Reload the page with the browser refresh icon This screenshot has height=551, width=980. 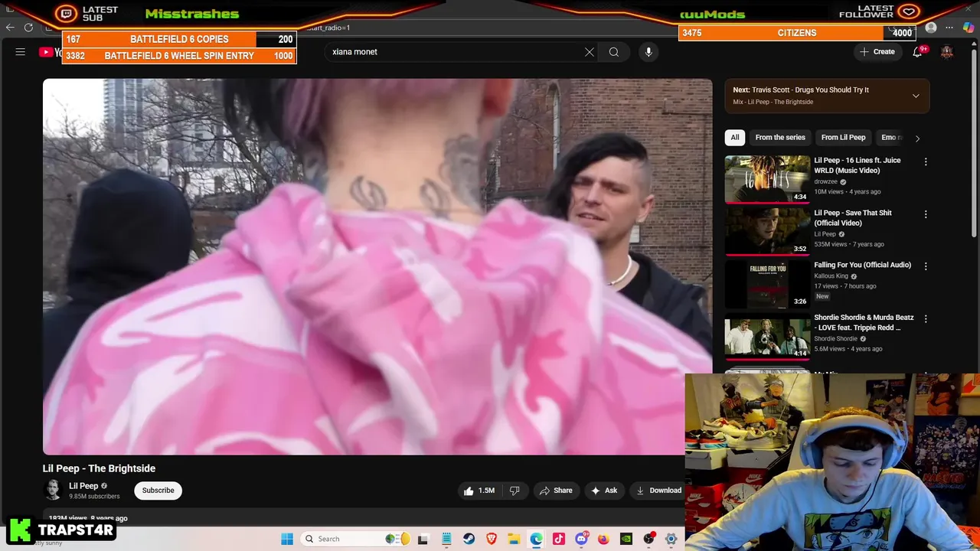pos(28,28)
